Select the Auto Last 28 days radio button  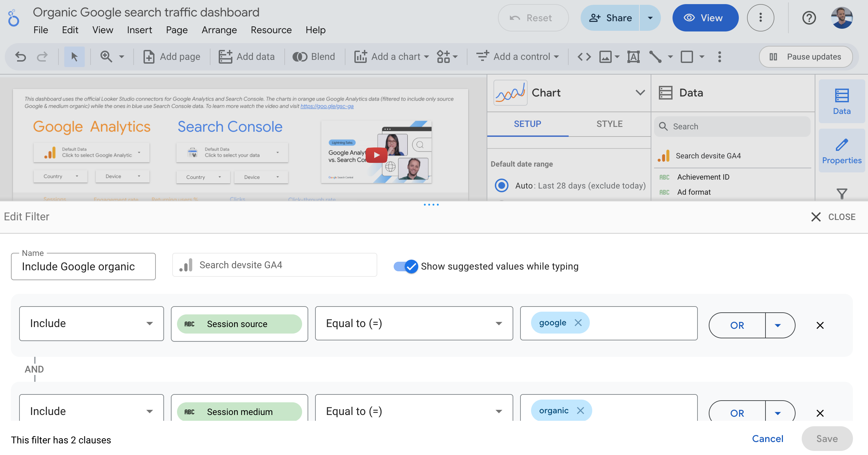pyautogui.click(x=499, y=185)
